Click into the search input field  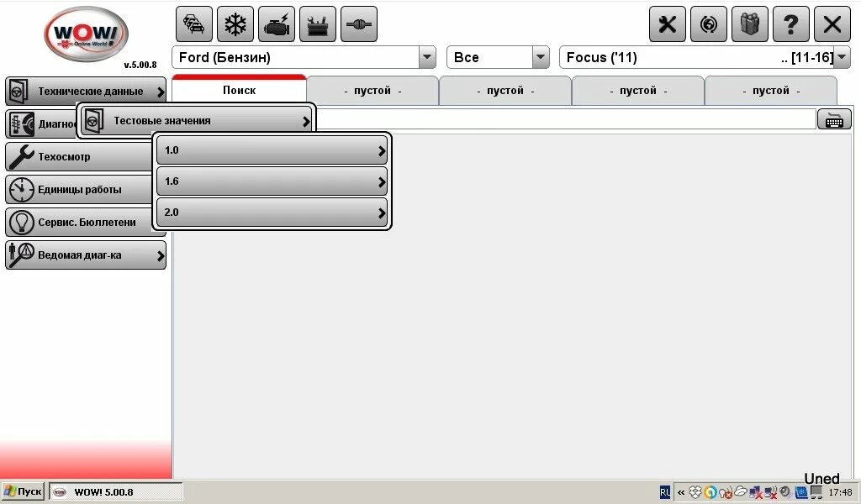[x=566, y=119]
